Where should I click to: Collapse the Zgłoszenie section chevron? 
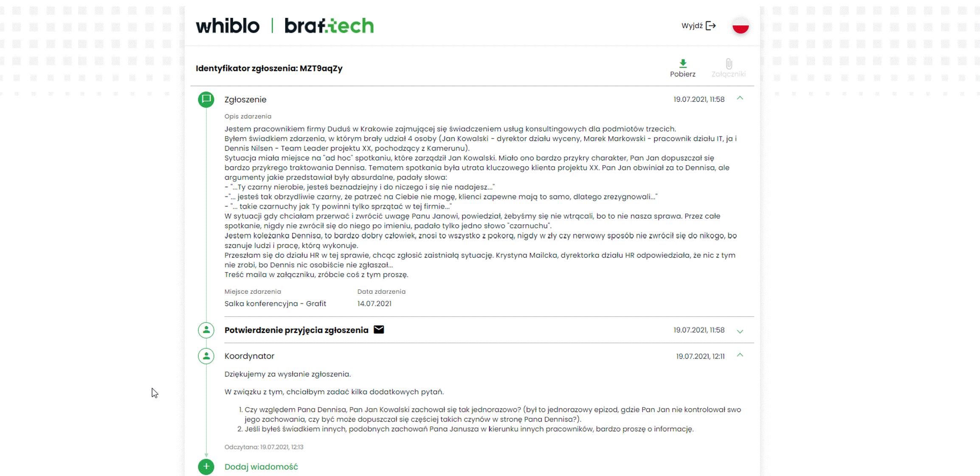coord(740,98)
